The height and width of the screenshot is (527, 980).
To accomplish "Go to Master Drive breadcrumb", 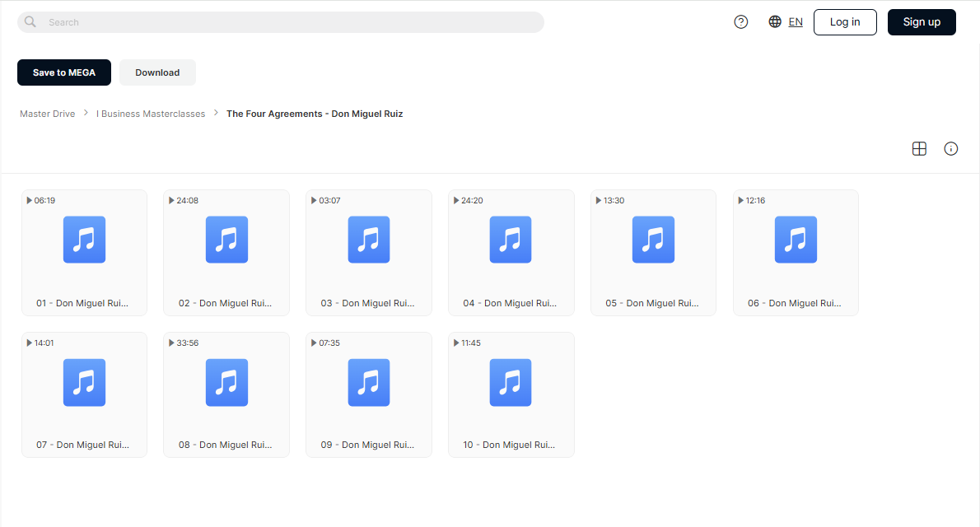I will pos(48,114).
